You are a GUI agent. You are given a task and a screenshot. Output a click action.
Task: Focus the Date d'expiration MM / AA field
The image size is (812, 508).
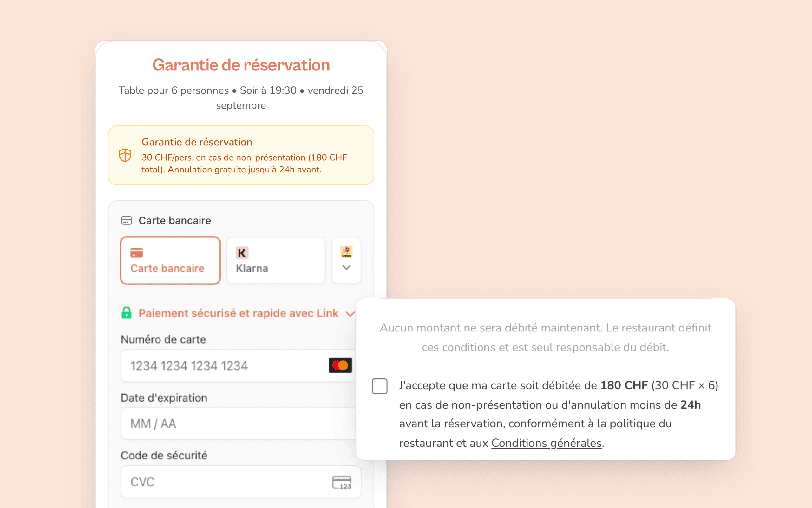[238, 423]
